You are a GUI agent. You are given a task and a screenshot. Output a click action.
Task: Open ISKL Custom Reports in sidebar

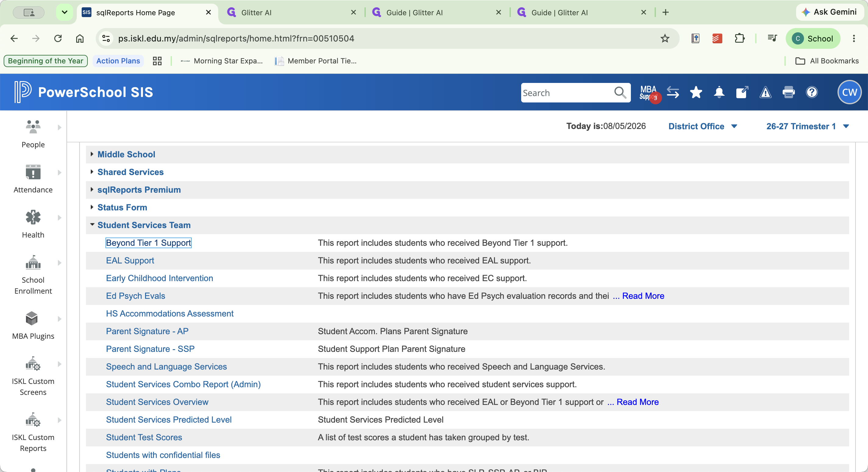point(33,432)
